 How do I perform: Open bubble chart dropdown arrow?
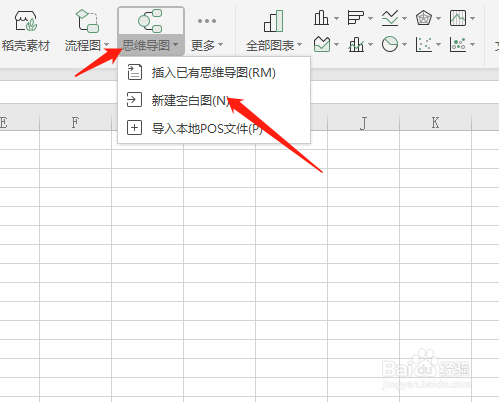point(472,44)
